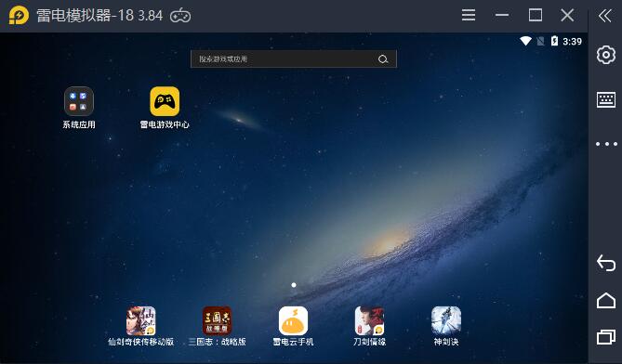This screenshot has width=622, height=364.
Task: Tap the Android back arrow button
Action: coord(606,263)
